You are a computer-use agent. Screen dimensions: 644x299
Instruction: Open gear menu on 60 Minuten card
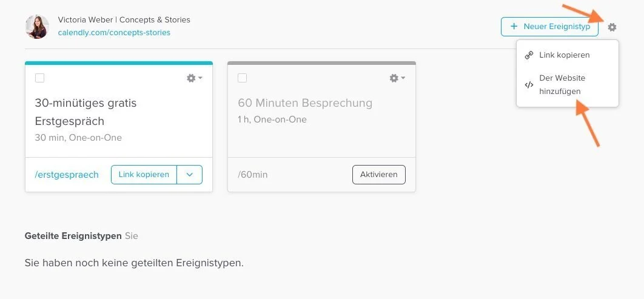click(x=394, y=78)
